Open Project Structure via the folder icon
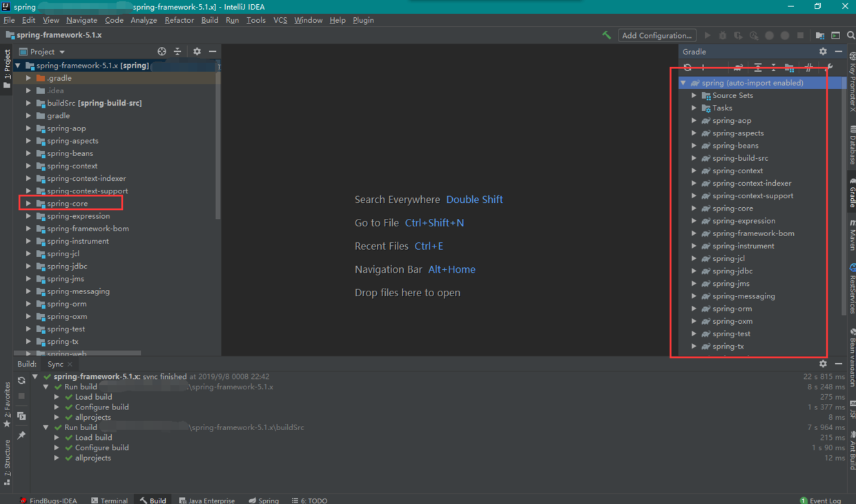This screenshot has height=504, width=856. pos(820,35)
